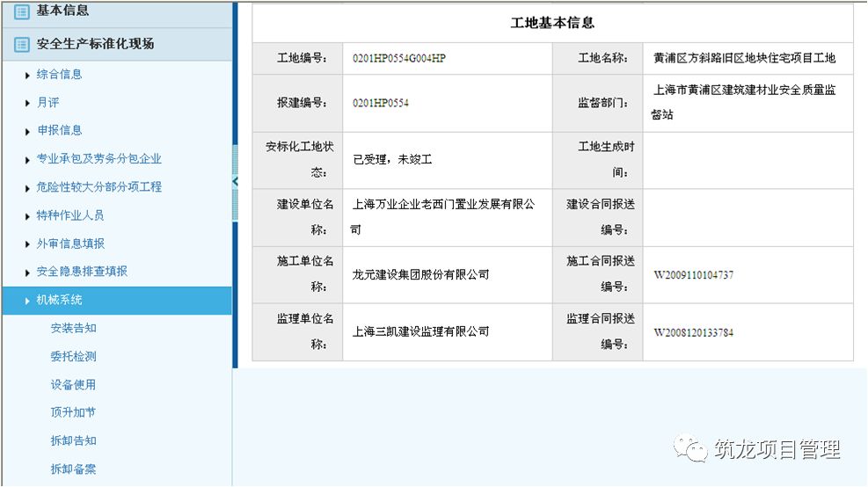Expand the arrow beside 综合信息
Screen dimensions: 868x487
[27, 76]
